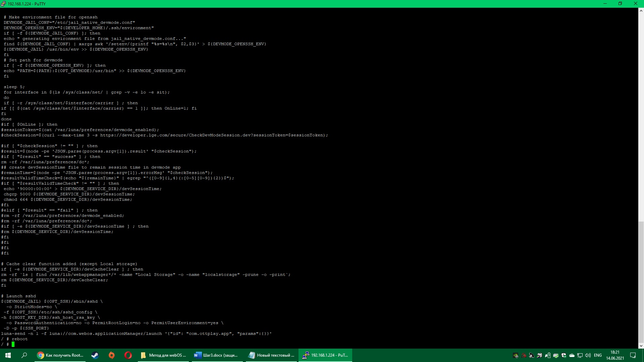
Task: Open notification action center
Action: pyautogui.click(x=633, y=355)
